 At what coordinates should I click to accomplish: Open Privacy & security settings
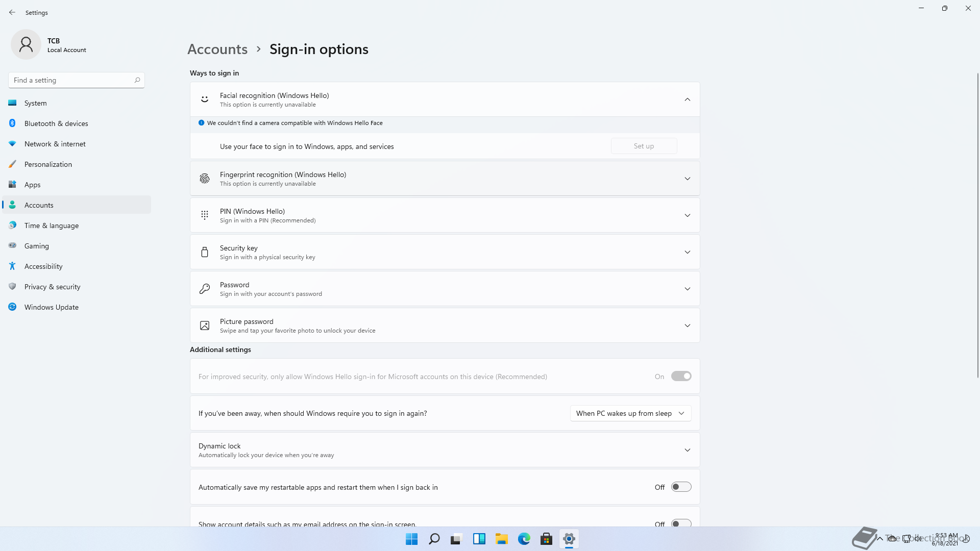pyautogui.click(x=77, y=287)
